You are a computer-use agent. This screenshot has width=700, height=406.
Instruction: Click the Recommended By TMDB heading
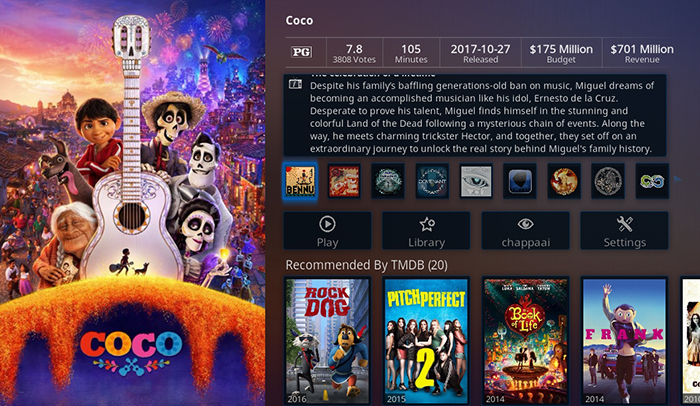(x=367, y=265)
